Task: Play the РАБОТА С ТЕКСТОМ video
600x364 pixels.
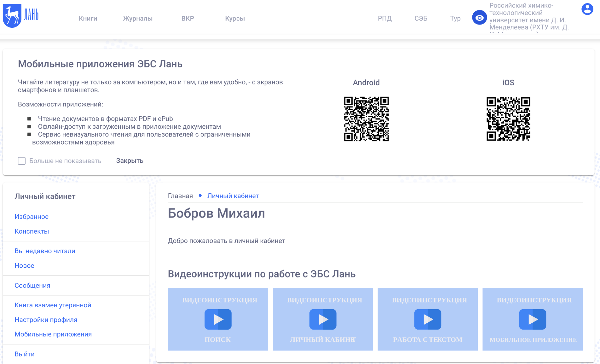Action: point(428,319)
